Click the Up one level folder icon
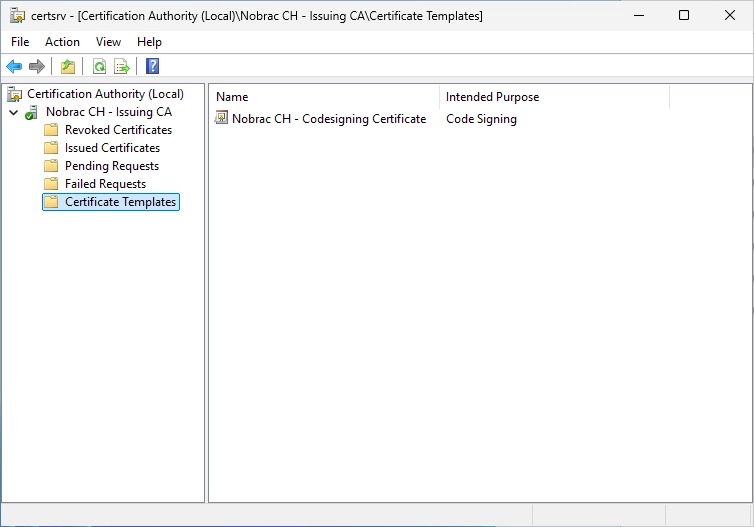This screenshot has height=527, width=754. tap(68, 66)
